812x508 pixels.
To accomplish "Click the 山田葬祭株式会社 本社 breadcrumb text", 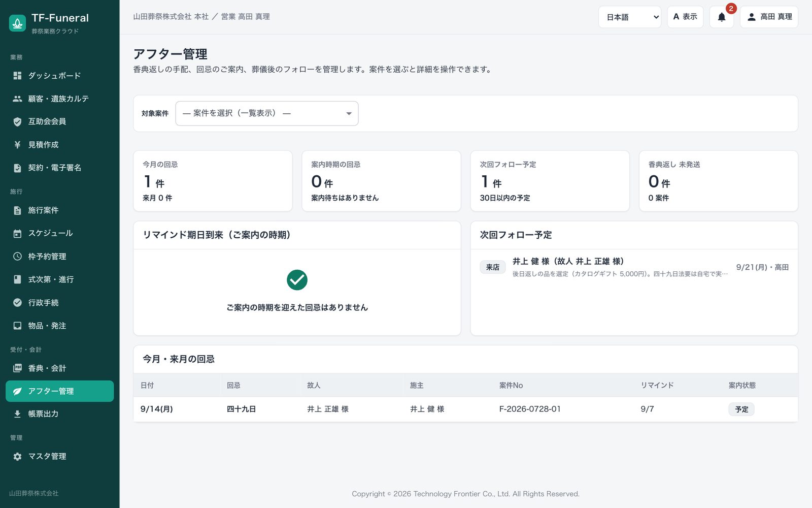I will (x=171, y=17).
